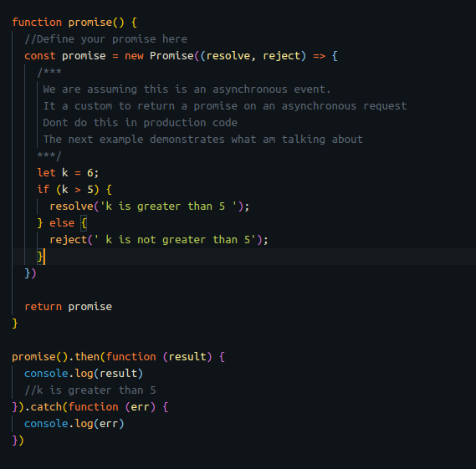Click the 'return promise' statement

68,307
